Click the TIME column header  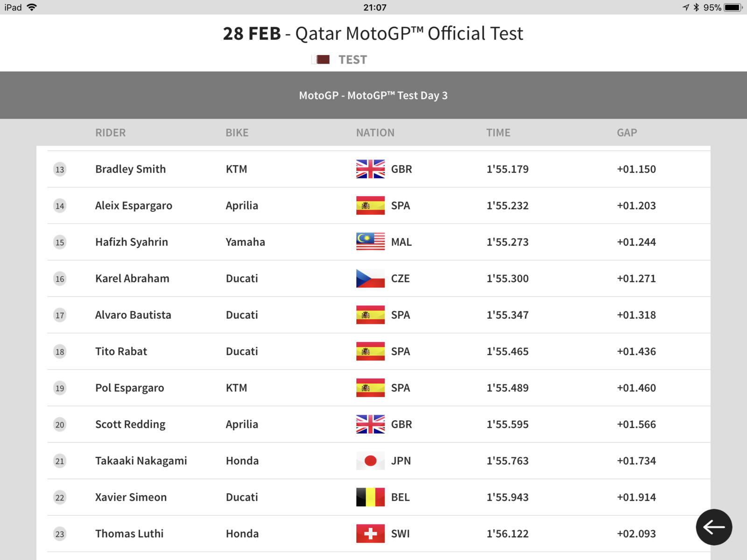coord(498,133)
